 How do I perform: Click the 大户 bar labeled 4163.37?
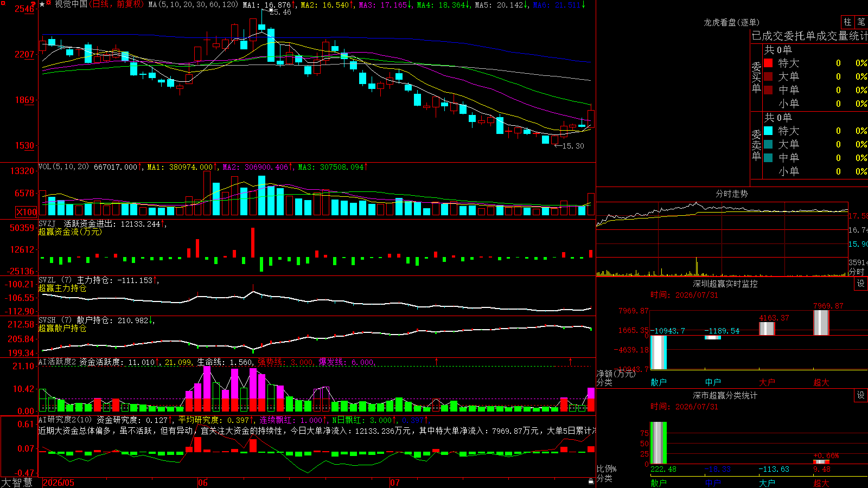tap(767, 329)
